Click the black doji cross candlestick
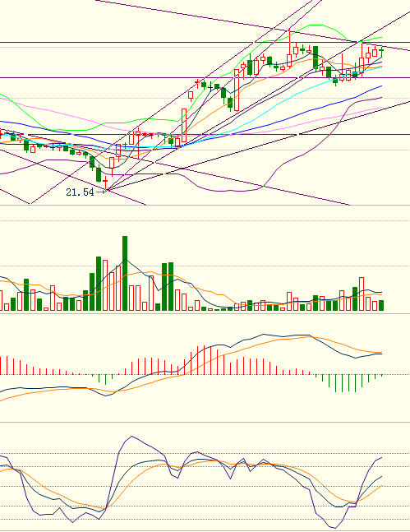 (x=210, y=87)
